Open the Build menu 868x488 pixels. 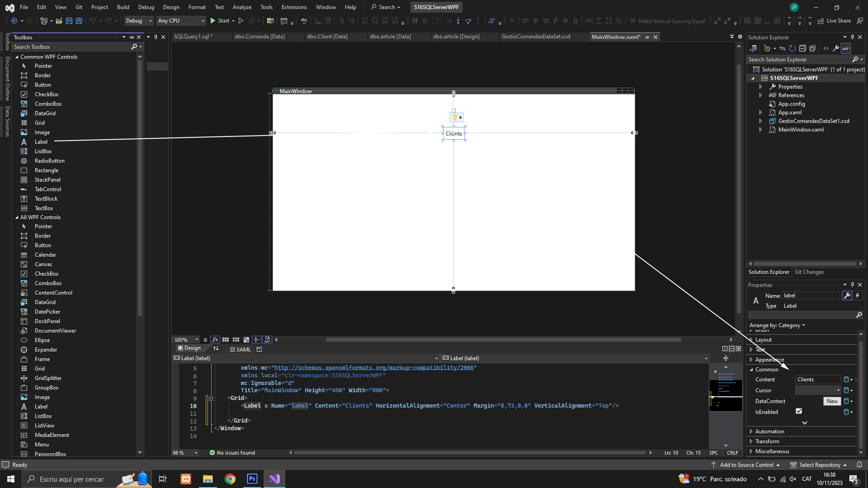[123, 7]
